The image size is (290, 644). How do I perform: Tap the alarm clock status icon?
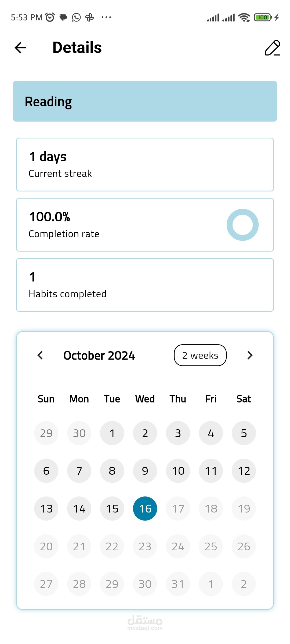[50, 17]
